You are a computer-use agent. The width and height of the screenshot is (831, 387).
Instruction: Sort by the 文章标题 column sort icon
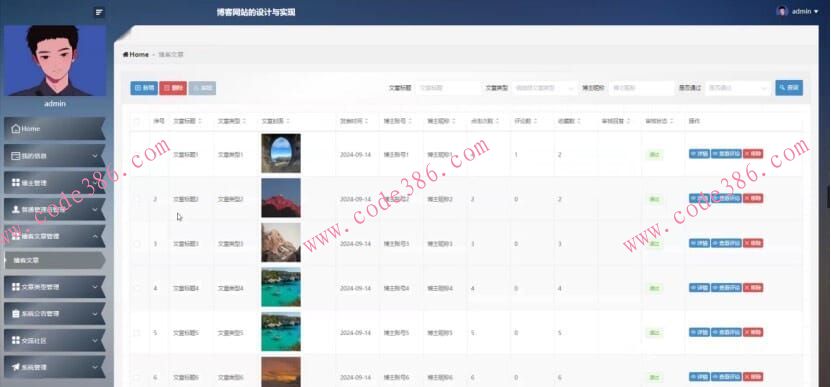(x=200, y=121)
